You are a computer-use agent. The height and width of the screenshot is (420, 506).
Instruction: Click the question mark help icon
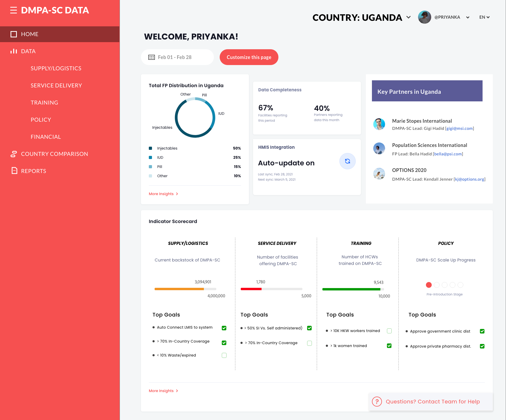click(x=377, y=402)
